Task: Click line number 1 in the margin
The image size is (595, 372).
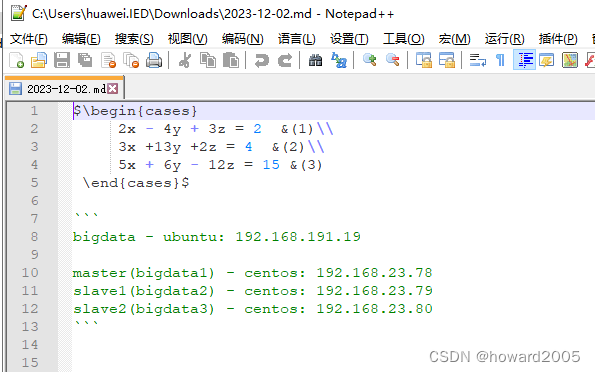Action: click(x=34, y=110)
